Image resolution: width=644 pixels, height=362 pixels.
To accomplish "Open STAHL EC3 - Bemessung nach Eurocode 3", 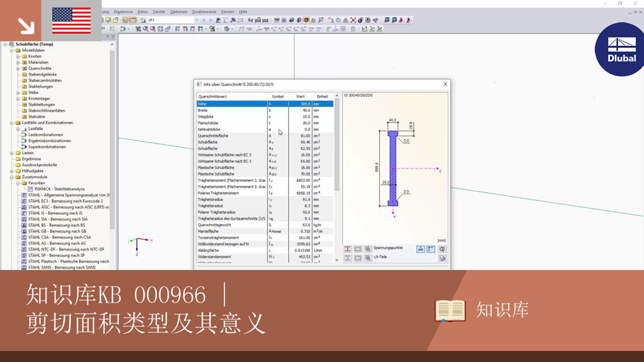I will pyautogui.click(x=65, y=201).
